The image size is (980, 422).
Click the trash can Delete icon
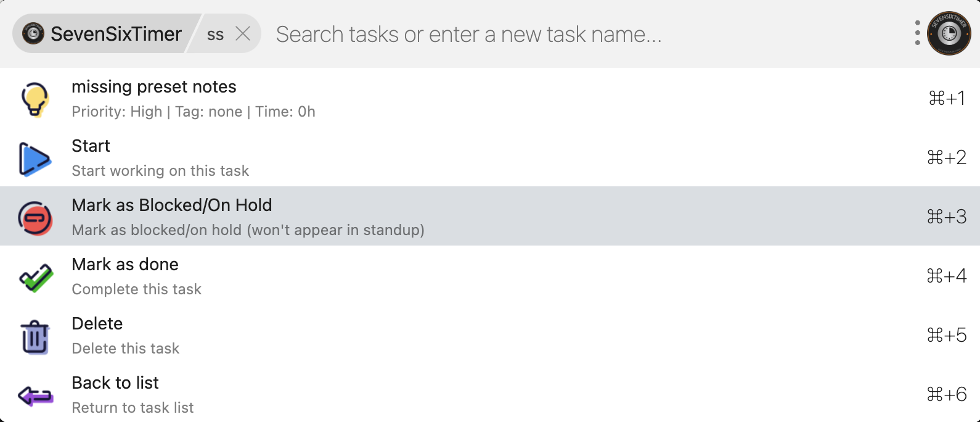pyautogui.click(x=35, y=337)
